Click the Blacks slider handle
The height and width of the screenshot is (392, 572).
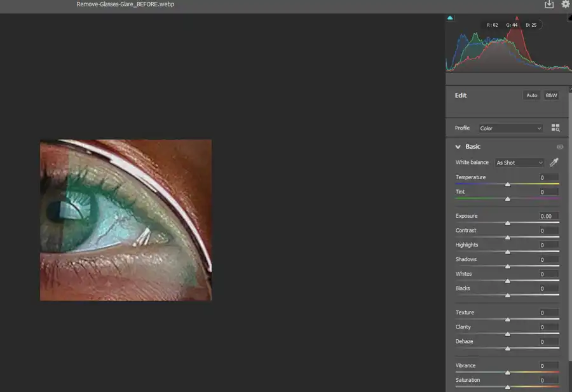coord(508,295)
